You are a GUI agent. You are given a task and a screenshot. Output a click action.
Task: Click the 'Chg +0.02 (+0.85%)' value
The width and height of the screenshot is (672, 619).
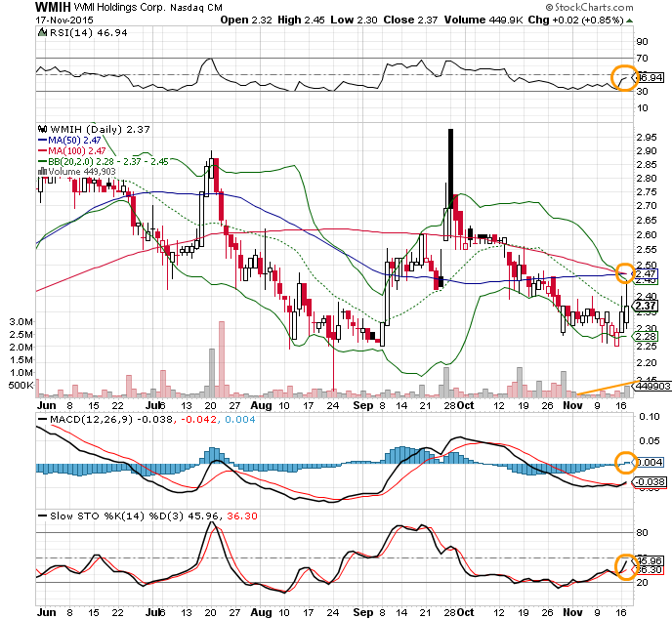click(x=576, y=21)
